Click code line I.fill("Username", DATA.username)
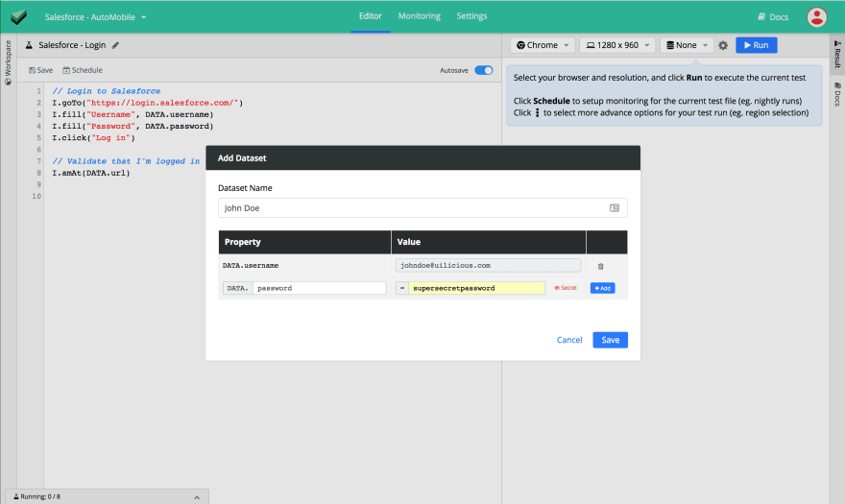Viewport: 845px width, 504px height. click(133, 114)
